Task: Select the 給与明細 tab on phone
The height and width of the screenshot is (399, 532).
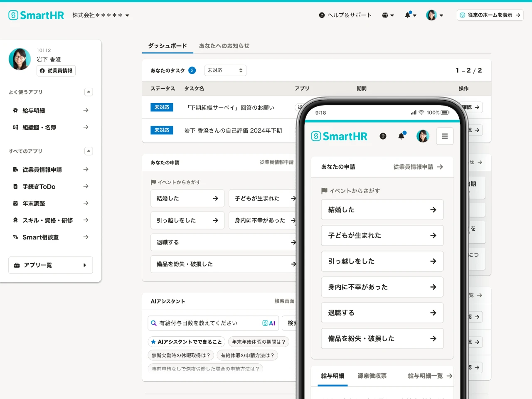Action: pyautogui.click(x=332, y=376)
